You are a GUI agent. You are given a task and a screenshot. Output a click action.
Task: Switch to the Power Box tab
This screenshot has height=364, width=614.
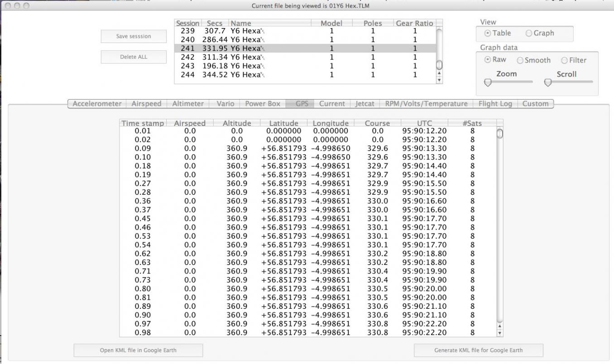click(x=263, y=104)
